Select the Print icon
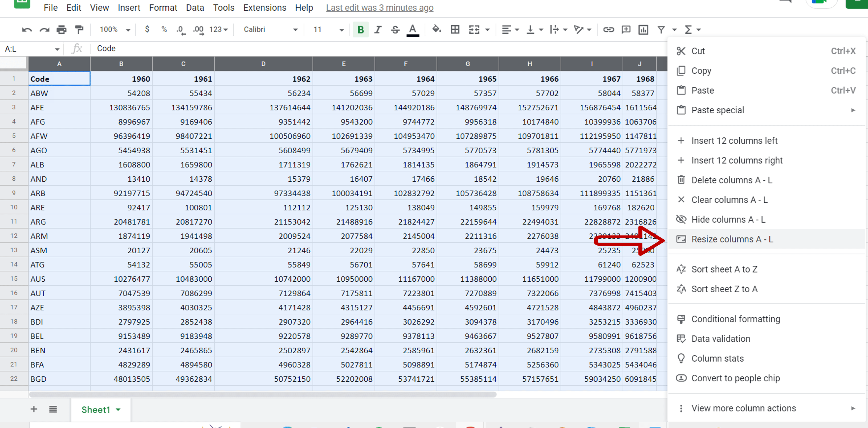The height and width of the screenshot is (428, 868). tap(62, 29)
